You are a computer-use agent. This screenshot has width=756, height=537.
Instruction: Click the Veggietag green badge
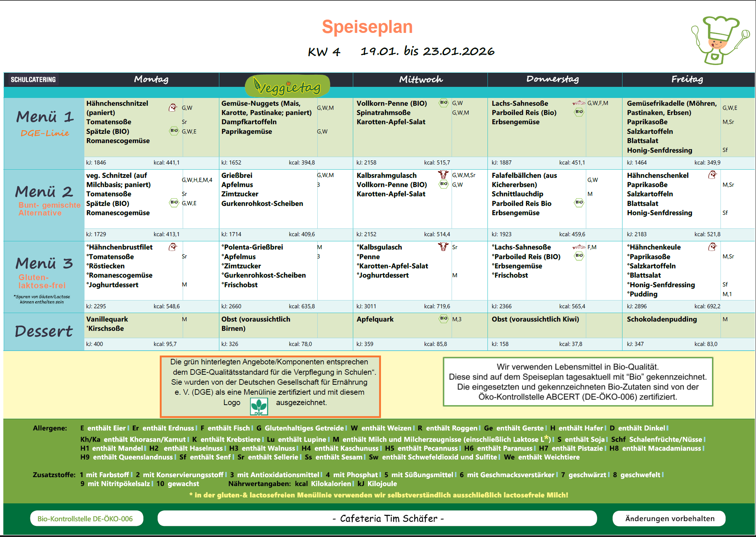[x=287, y=86]
